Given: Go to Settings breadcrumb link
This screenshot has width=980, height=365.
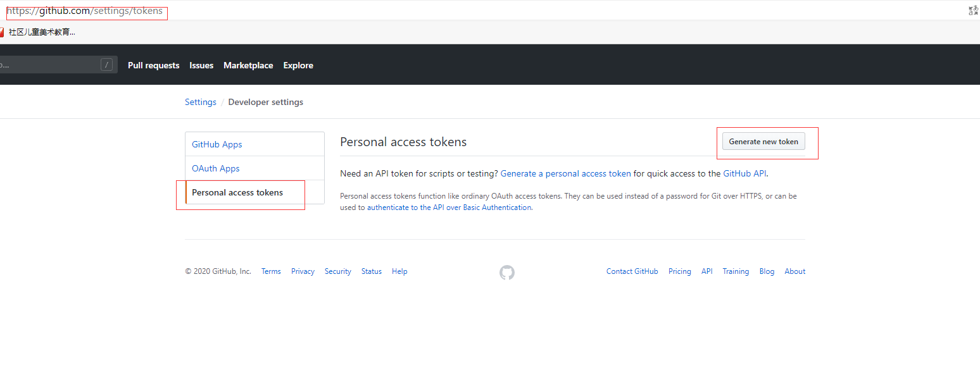Looking at the screenshot, I should pyautogui.click(x=201, y=102).
